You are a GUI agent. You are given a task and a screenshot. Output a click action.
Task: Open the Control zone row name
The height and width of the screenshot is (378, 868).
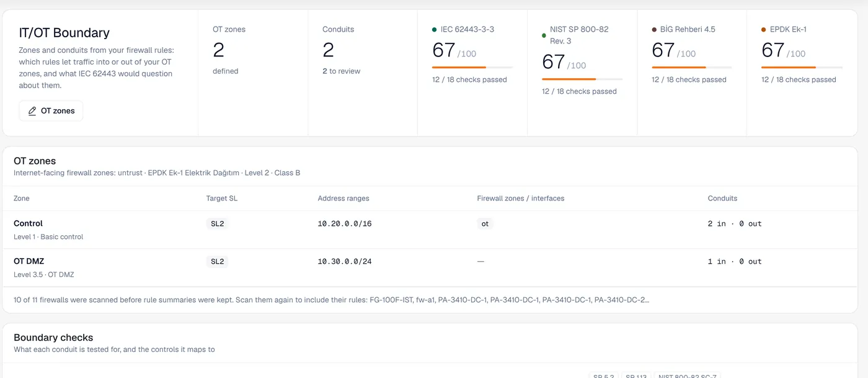[x=29, y=223]
